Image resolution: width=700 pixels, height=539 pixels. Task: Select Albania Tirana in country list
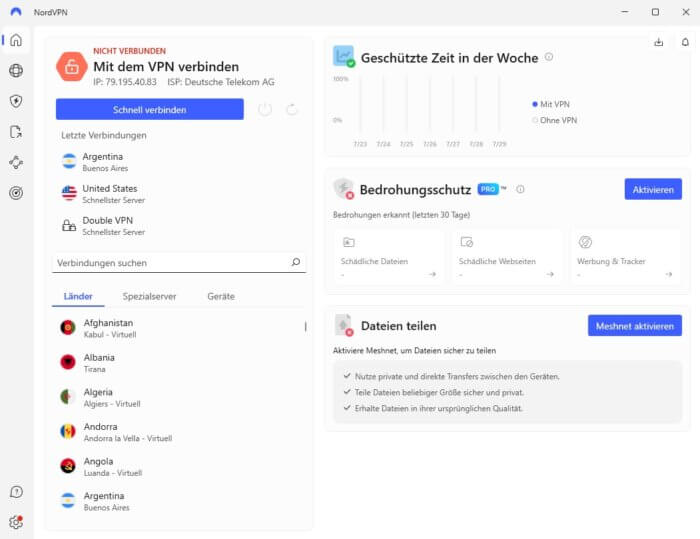[x=179, y=363]
